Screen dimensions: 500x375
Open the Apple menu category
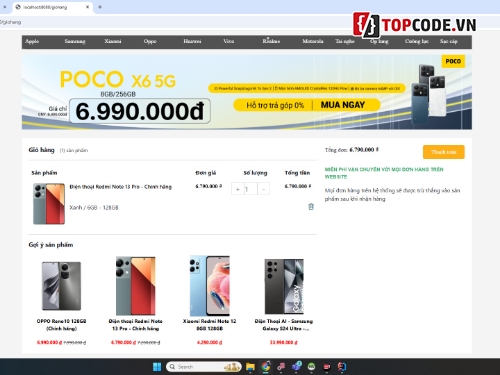(32, 41)
